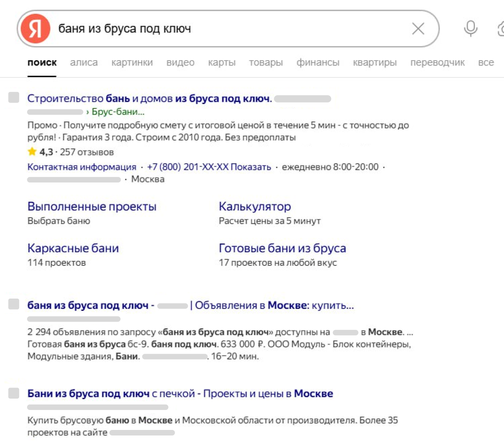This screenshot has height=445, width=504.
Task: Open 'Готовые бани из бруса' sitelink
Action: (x=282, y=248)
